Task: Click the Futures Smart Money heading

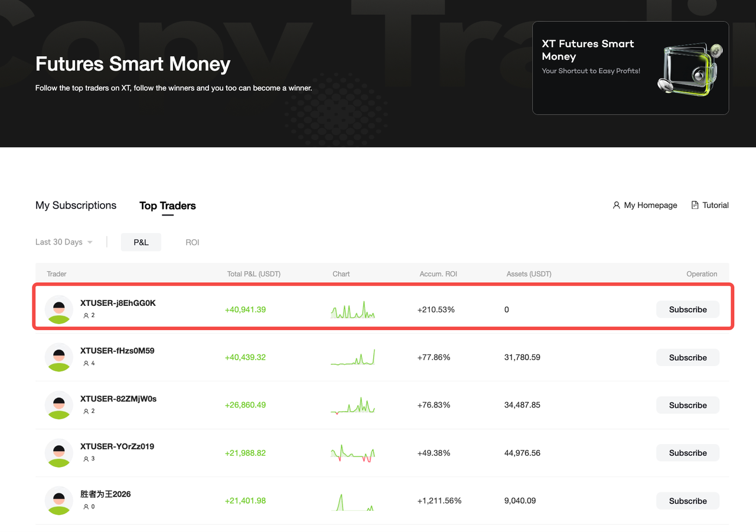Action: pyautogui.click(x=133, y=64)
